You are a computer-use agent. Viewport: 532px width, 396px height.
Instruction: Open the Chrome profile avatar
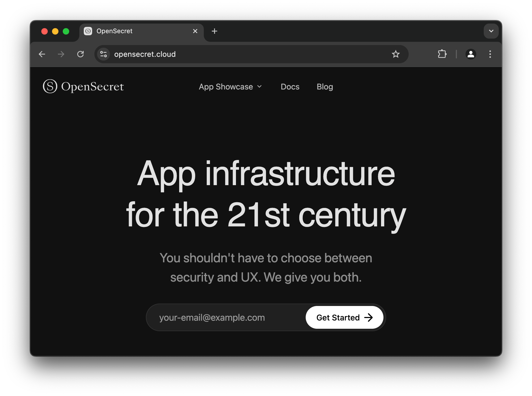(471, 54)
